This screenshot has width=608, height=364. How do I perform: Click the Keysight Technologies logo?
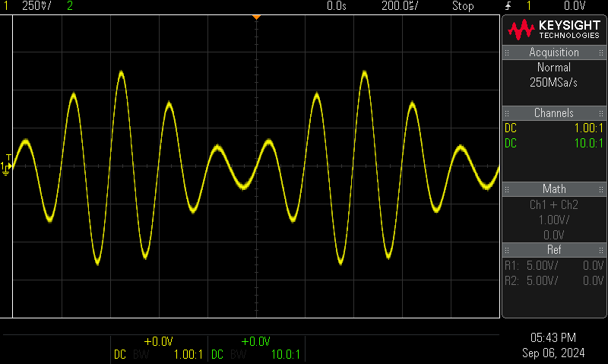coord(554,30)
